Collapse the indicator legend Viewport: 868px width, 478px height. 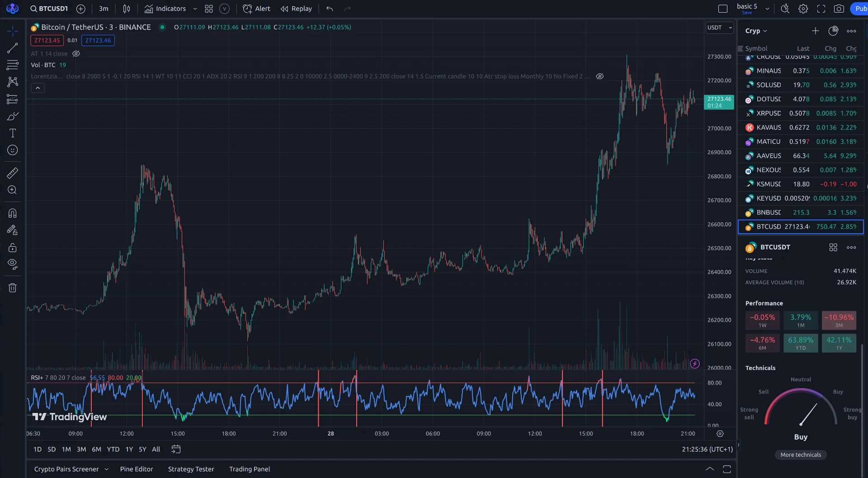pyautogui.click(x=38, y=88)
